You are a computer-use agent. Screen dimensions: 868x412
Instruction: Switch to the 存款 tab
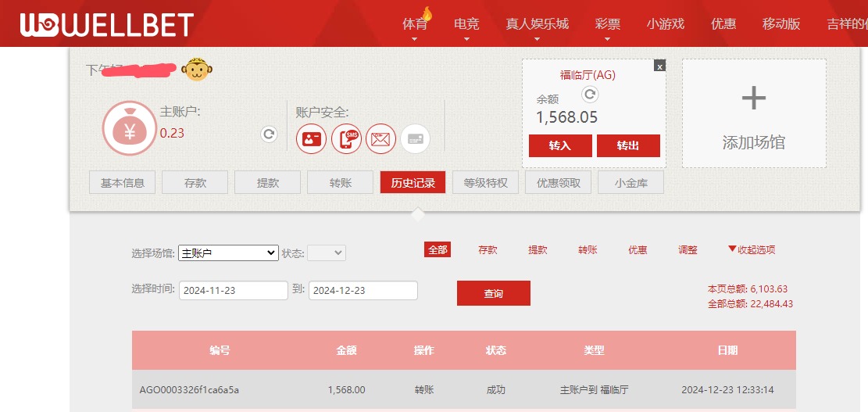[195, 183]
